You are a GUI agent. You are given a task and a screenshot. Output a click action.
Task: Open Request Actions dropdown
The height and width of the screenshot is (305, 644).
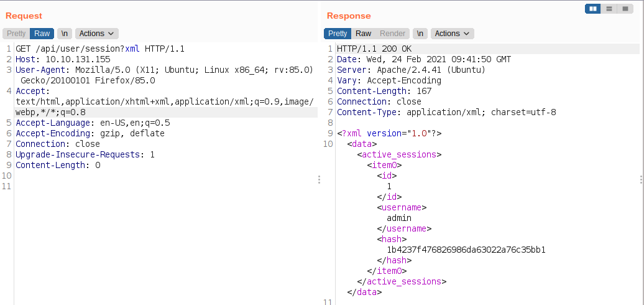coord(97,34)
